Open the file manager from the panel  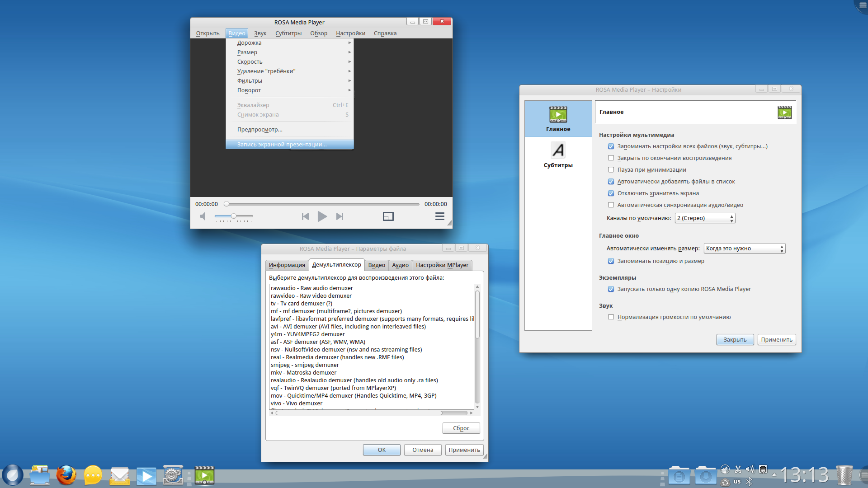pos(40,475)
